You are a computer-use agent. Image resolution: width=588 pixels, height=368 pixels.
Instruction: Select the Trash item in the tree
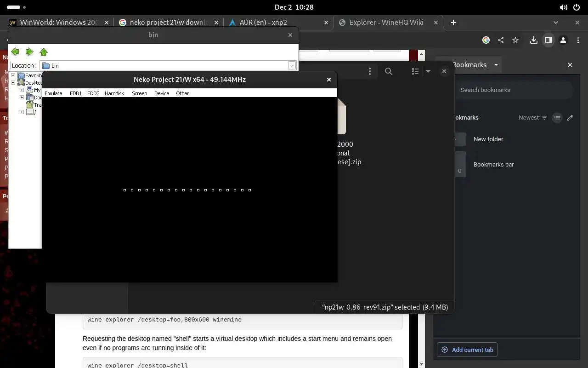(x=34, y=105)
